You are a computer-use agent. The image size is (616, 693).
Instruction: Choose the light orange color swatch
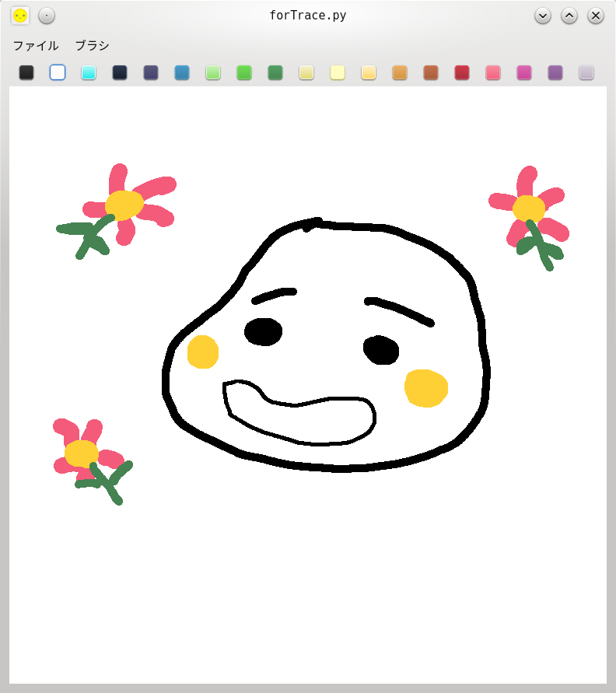(x=369, y=72)
